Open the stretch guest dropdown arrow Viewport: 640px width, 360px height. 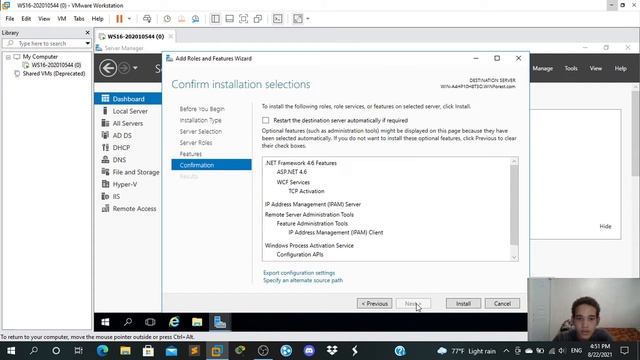pos(308,19)
